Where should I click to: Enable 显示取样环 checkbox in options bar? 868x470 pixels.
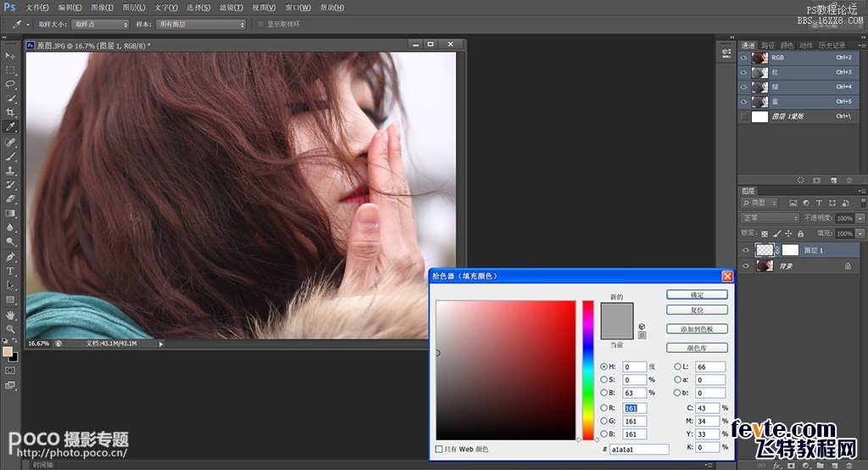pos(261,25)
